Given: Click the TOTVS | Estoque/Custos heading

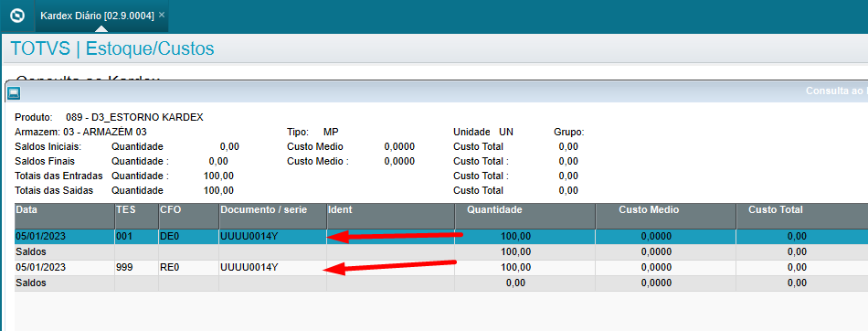Looking at the screenshot, I should 112,49.
